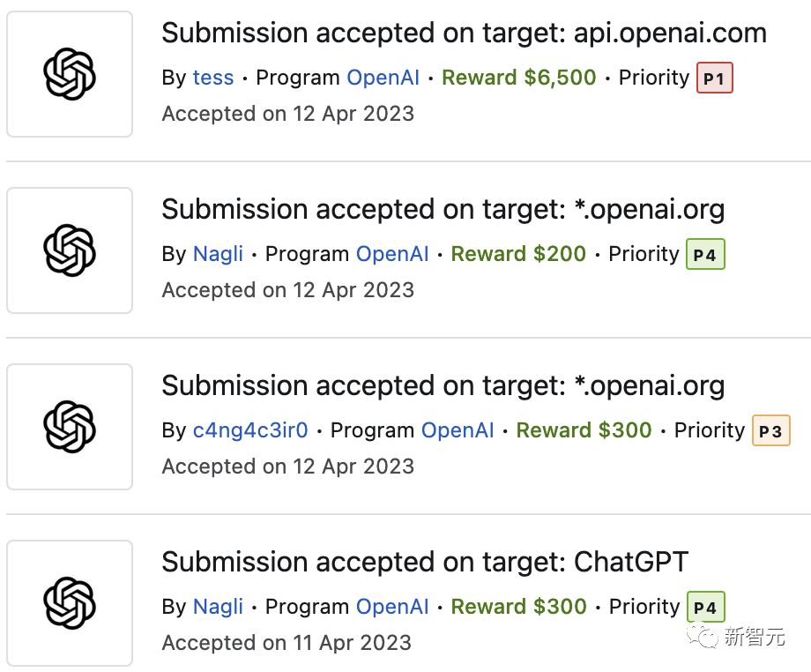Image resolution: width=811 pixels, height=672 pixels.
Task: Open the submission titled target ChatGPT
Action: 425,563
